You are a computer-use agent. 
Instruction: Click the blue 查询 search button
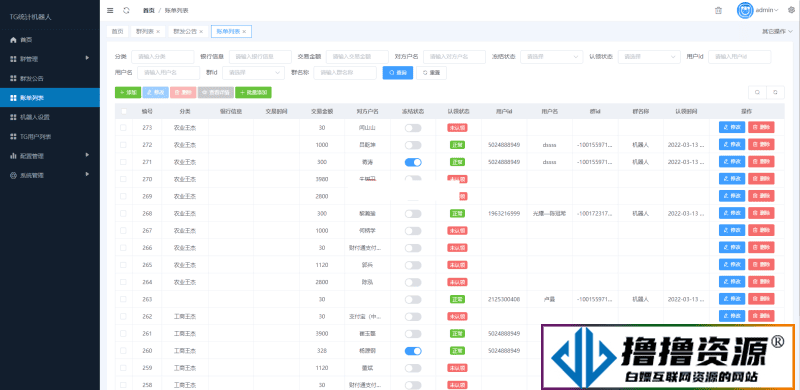click(398, 73)
